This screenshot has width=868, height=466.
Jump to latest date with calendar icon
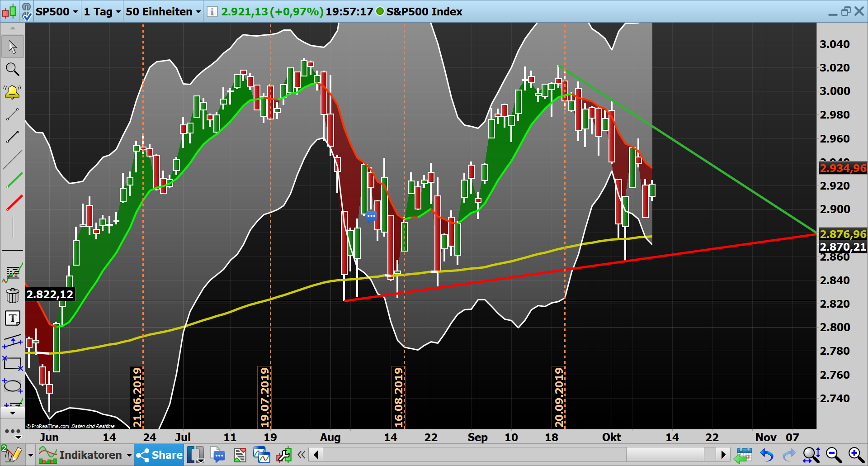(743, 455)
